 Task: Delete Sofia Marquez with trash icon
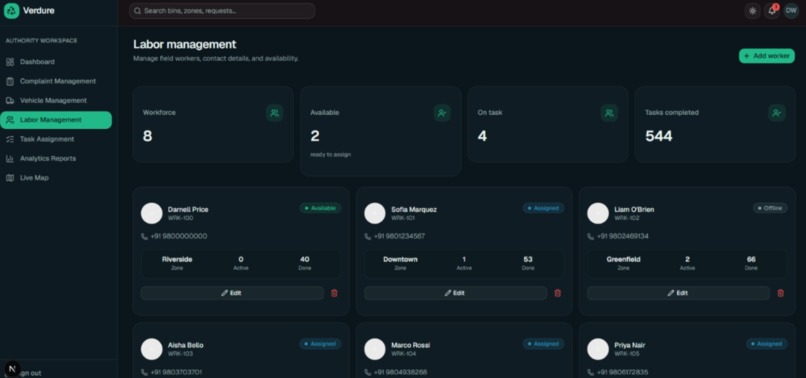coord(558,293)
